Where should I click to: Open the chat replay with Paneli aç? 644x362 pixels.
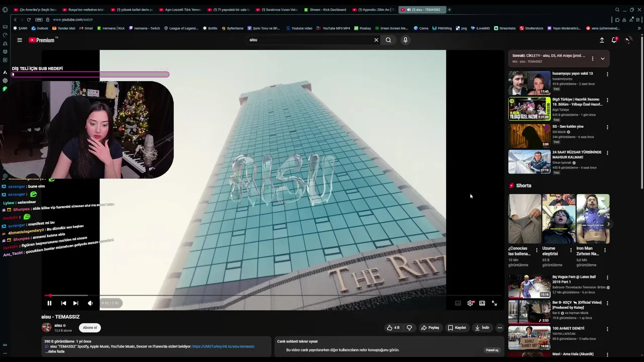492,350
